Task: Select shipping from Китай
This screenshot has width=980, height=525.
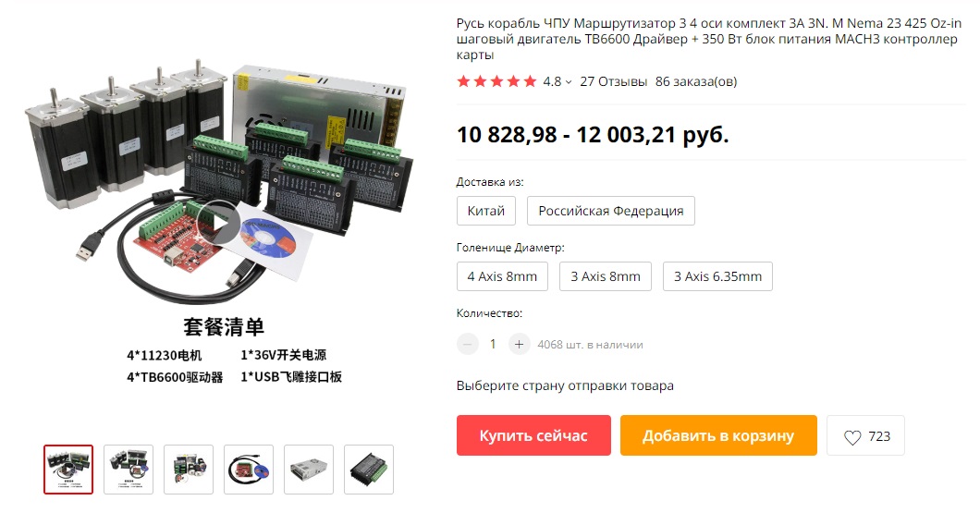Action: pyautogui.click(x=486, y=211)
